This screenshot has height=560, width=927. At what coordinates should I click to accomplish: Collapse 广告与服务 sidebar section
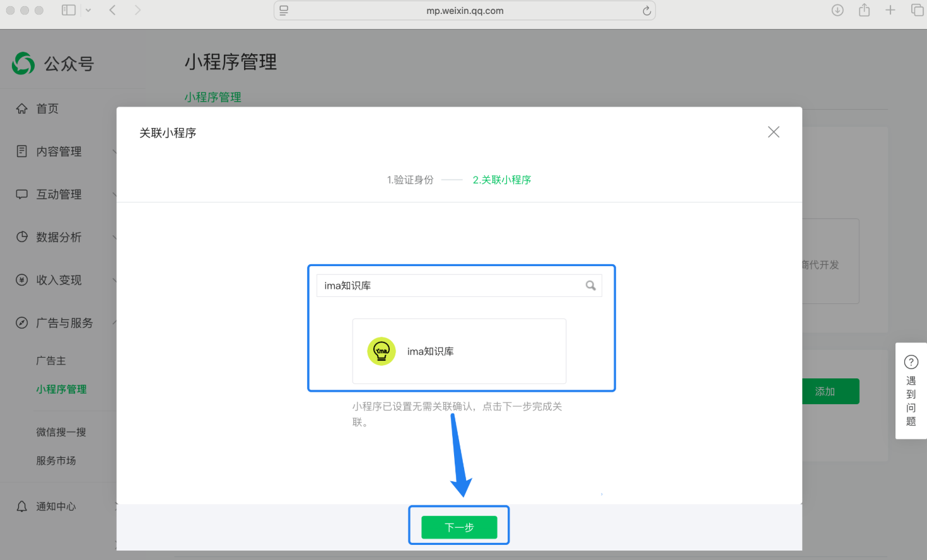click(x=64, y=323)
